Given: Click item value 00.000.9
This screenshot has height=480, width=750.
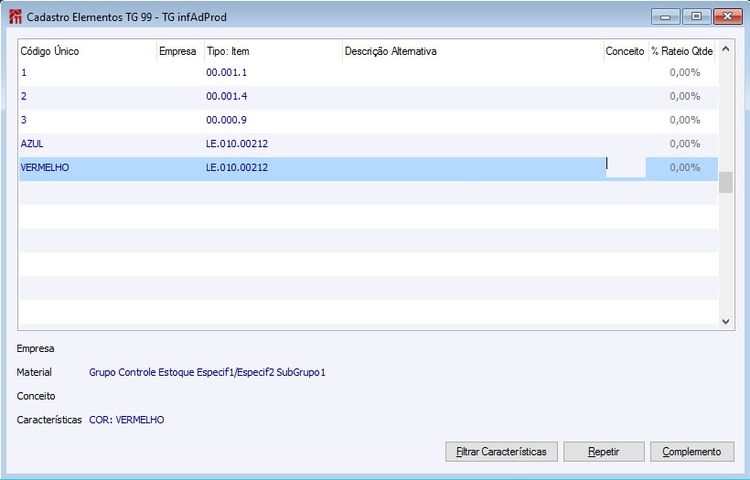Looking at the screenshot, I should pyautogui.click(x=226, y=120).
